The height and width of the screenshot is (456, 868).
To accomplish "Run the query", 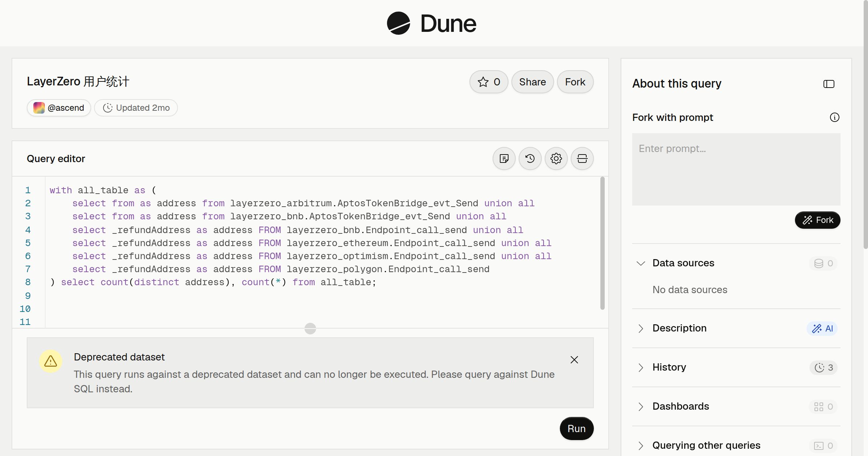I will coord(576,428).
